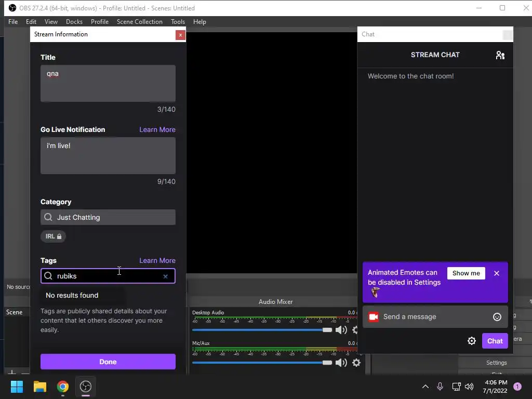Click the STREAM CHAT header
Image resolution: width=532 pixels, height=399 pixels.
(435, 55)
